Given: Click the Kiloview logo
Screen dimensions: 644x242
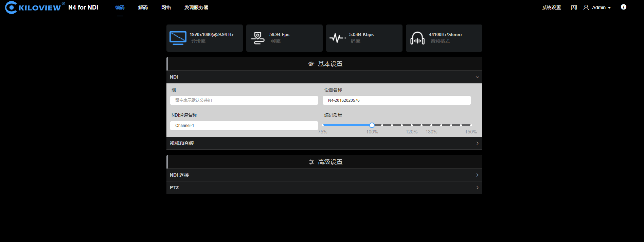Looking at the screenshot, I should pos(35,7).
